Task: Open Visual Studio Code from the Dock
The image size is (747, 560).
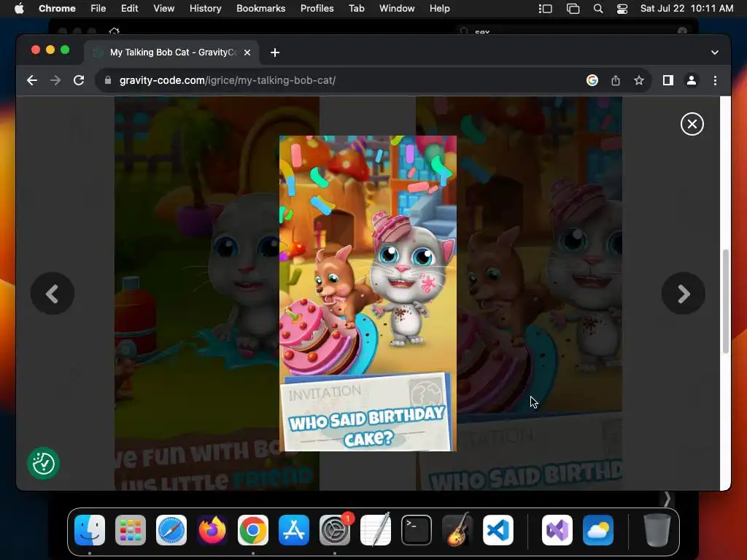Action: tap(498, 530)
